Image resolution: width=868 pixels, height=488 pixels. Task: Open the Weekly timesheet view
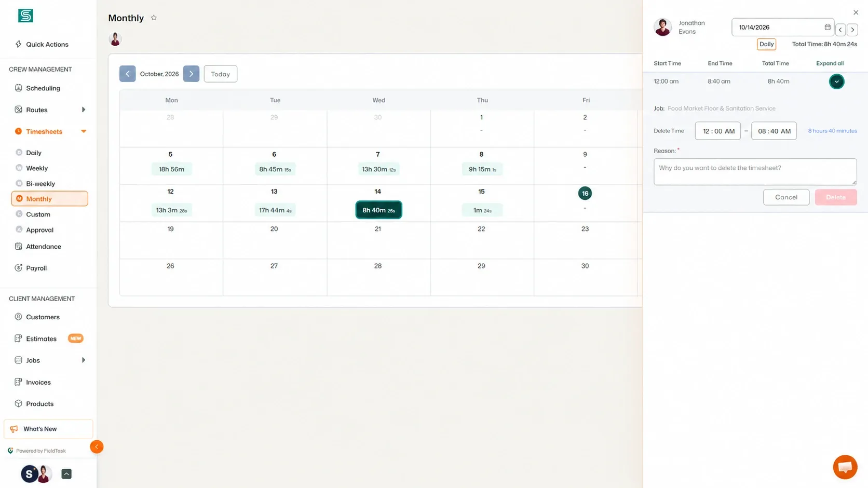[37, 168]
